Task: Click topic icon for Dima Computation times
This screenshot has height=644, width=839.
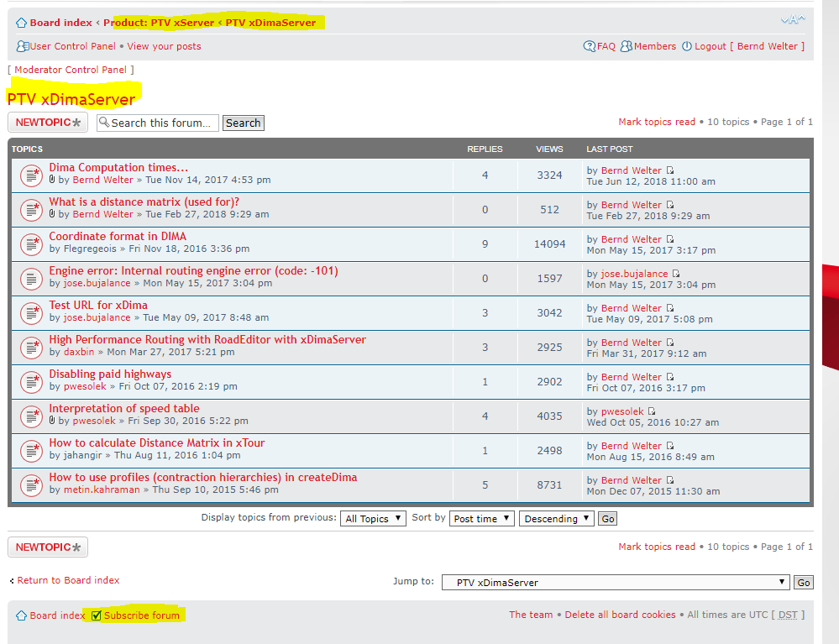Action: 31,175
